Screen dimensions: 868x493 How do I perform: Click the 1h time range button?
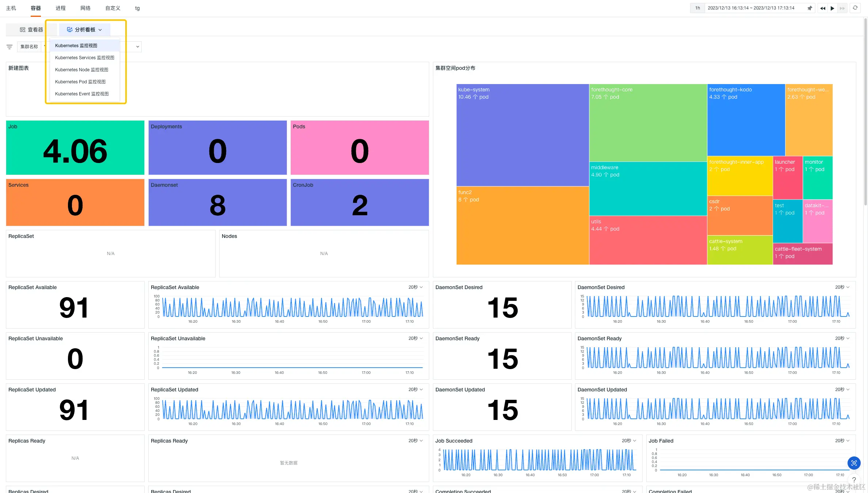(697, 8)
